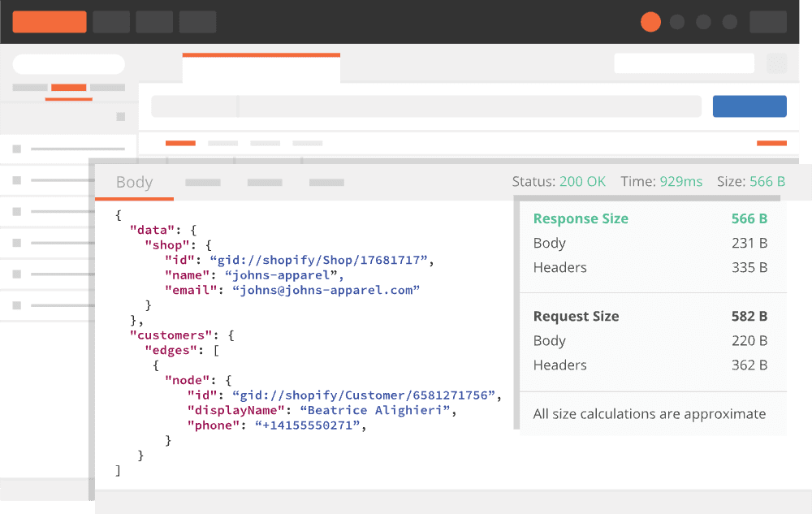812x514 pixels.
Task: Open the Body response tab
Action: (x=135, y=182)
